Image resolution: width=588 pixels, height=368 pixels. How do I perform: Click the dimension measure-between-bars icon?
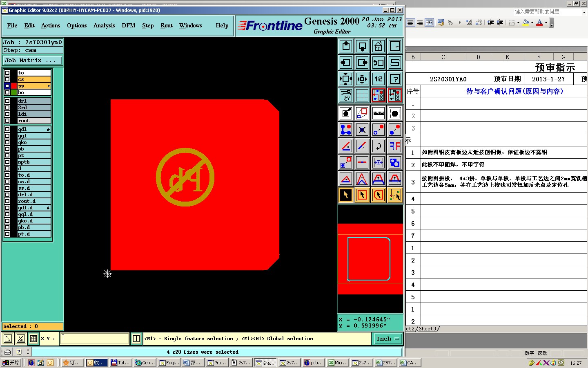coord(379,162)
